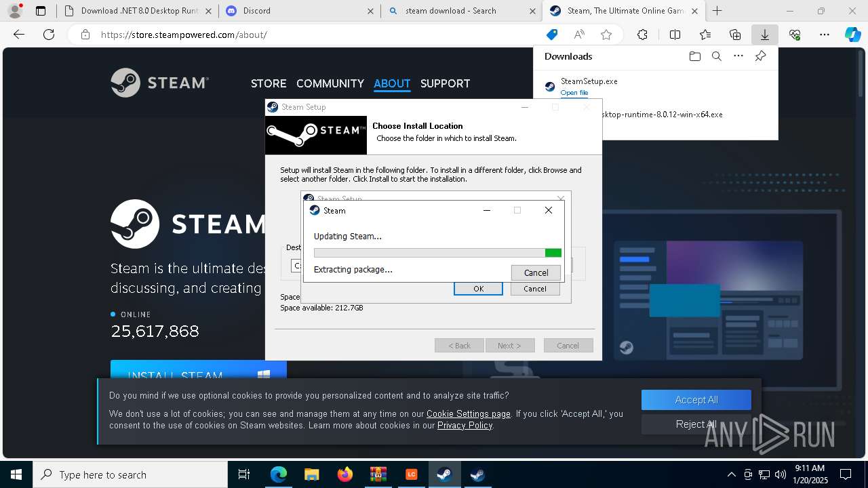The width and height of the screenshot is (868, 488).
Task: Show hidden system tray icons
Action: [731, 474]
